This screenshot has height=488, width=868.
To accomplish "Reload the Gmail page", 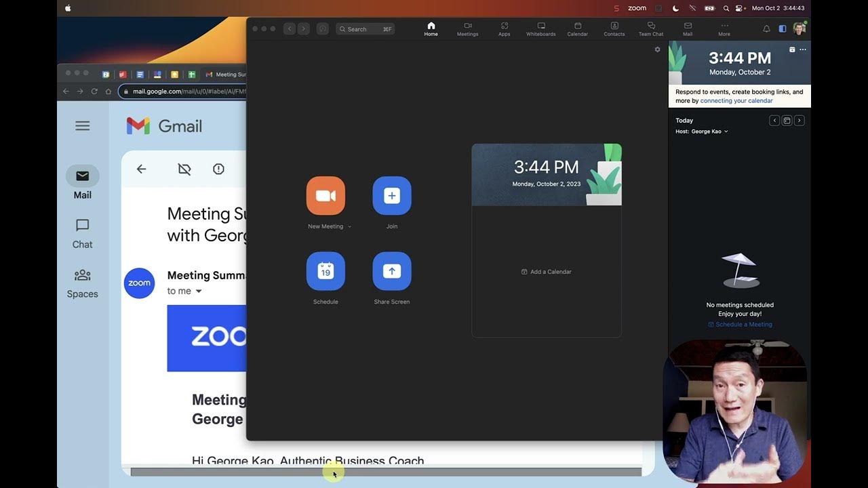I will [94, 91].
